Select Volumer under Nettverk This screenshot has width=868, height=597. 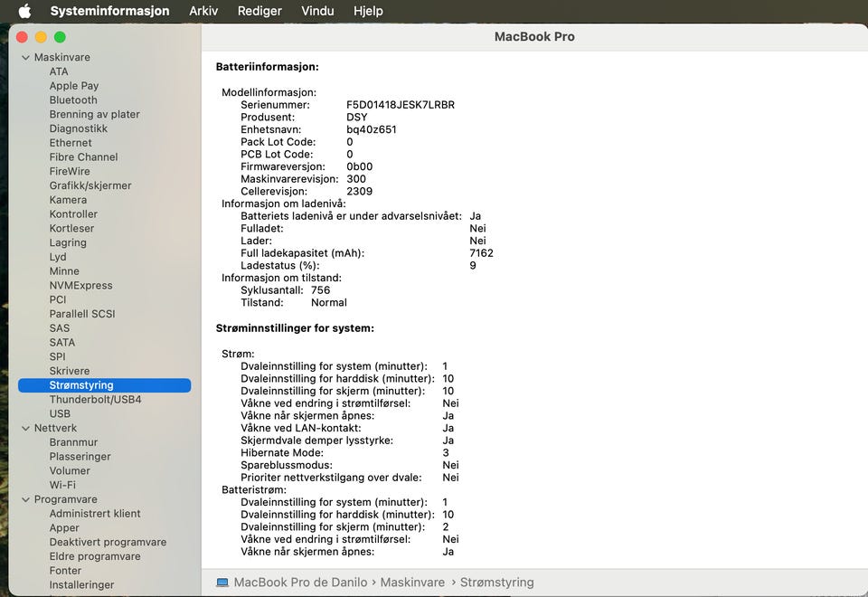(70, 470)
